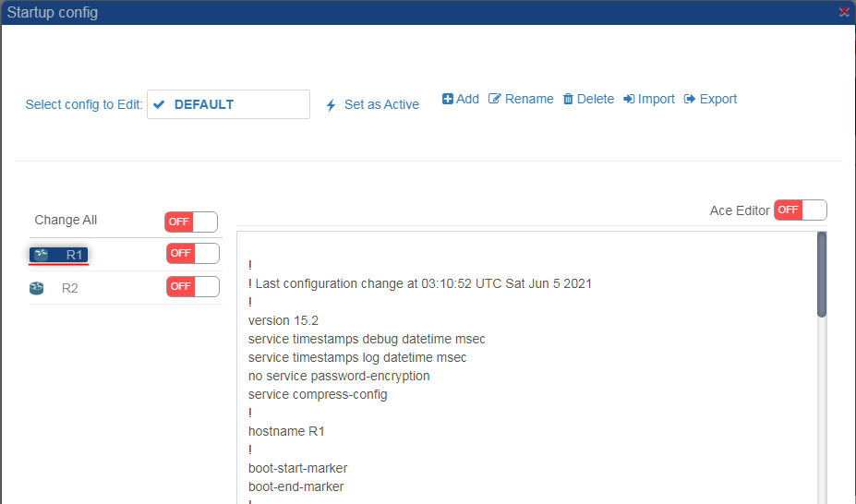Close the Startup config dialog
The width and height of the screenshot is (856, 504).
(844, 12)
